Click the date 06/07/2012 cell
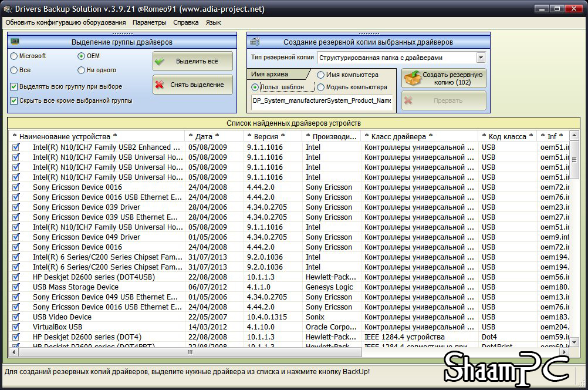The height and width of the screenshot is (390, 588). (207, 287)
